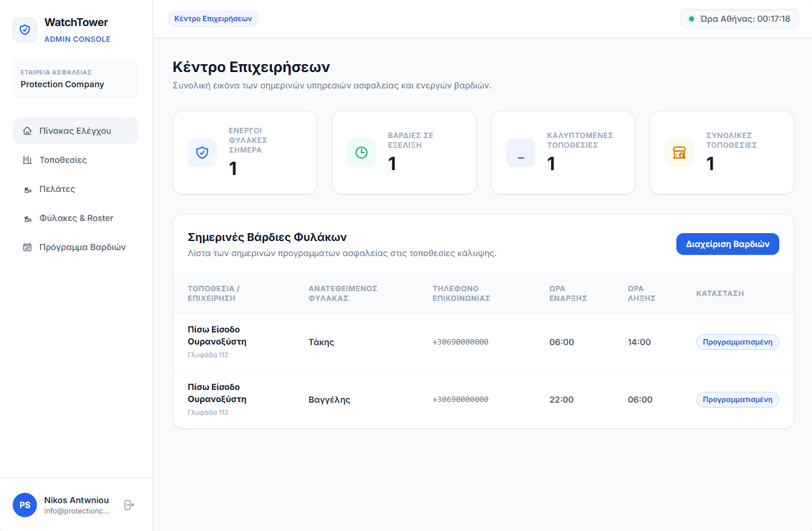Navigate to Φύλακες & Roster
812x531 pixels.
(x=75, y=218)
